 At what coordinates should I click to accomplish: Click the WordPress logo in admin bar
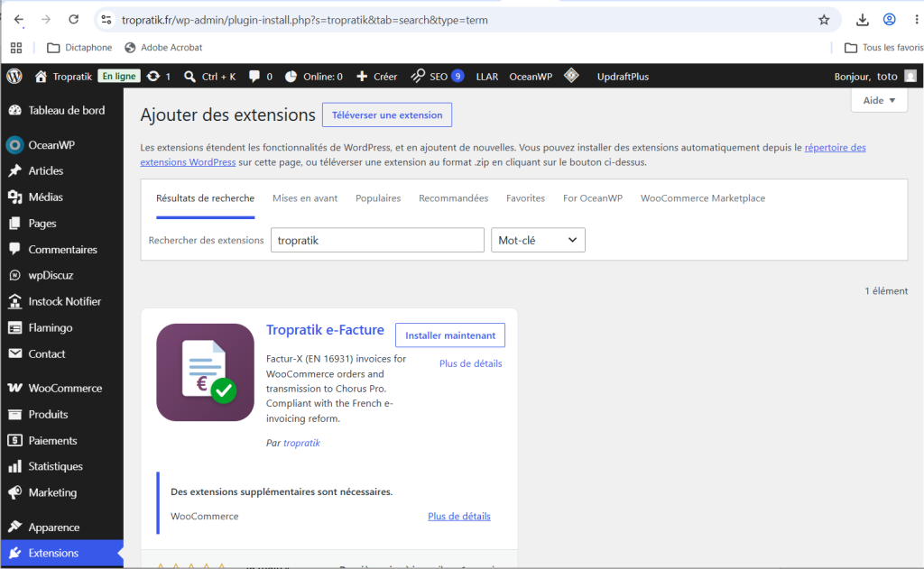point(14,76)
